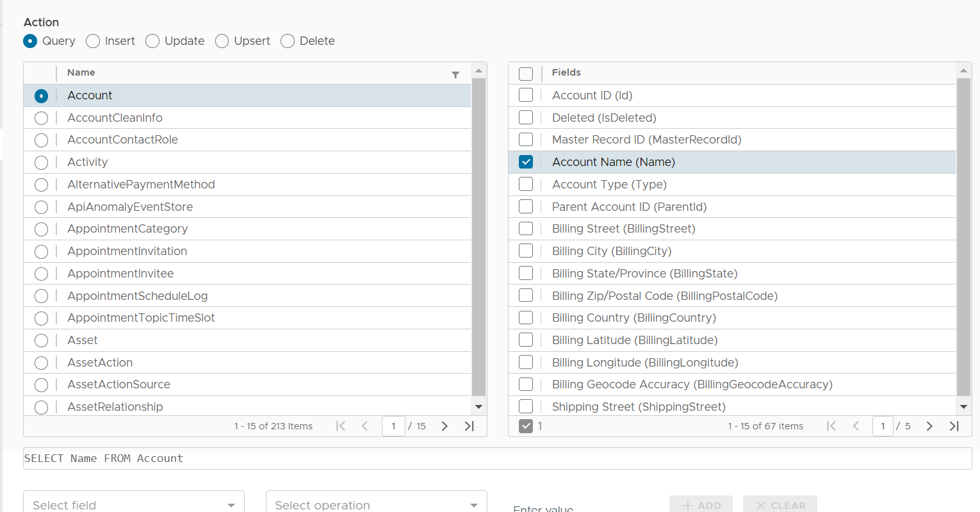Expand the Select operation dropdown
The width and height of the screenshot is (980, 512).
pyautogui.click(x=376, y=504)
